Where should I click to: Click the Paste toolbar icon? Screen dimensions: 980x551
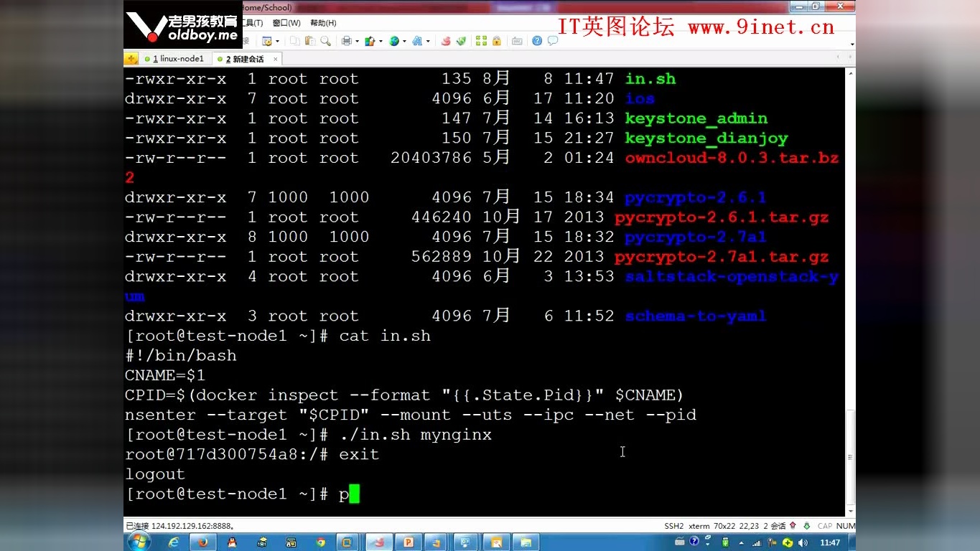click(x=310, y=41)
